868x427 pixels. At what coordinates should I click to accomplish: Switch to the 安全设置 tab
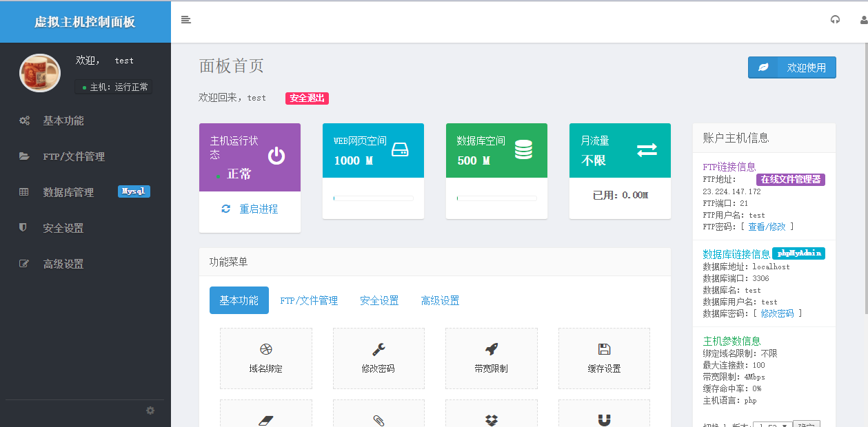(379, 300)
